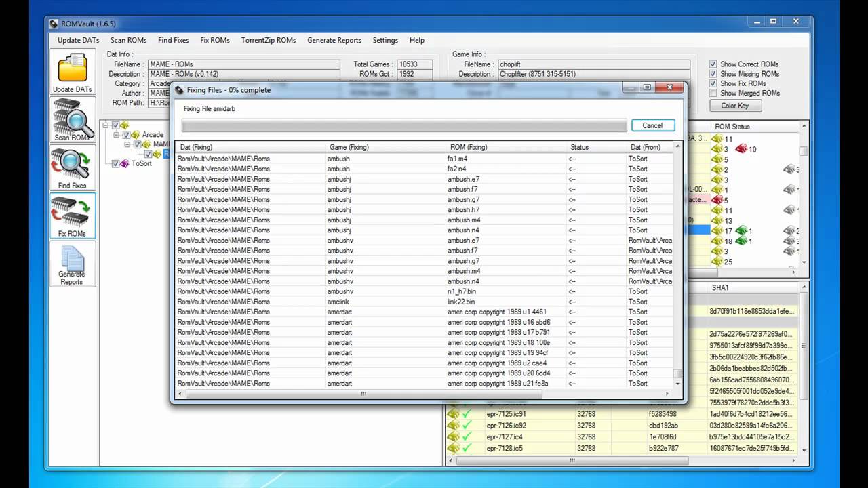Click the green checkmark icon for epr-7128.ic5
Image resolution: width=868 pixels, height=488 pixels.
(x=467, y=449)
